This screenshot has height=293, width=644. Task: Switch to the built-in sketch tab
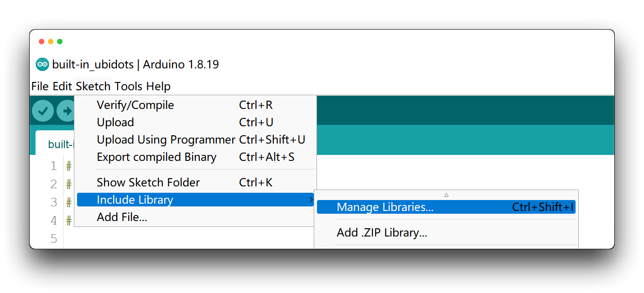tap(55, 144)
